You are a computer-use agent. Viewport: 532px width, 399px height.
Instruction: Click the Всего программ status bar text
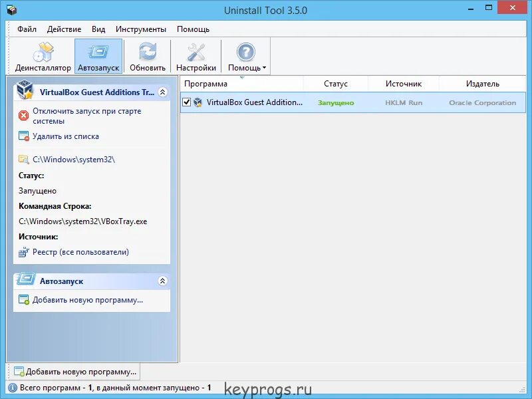tap(115, 388)
